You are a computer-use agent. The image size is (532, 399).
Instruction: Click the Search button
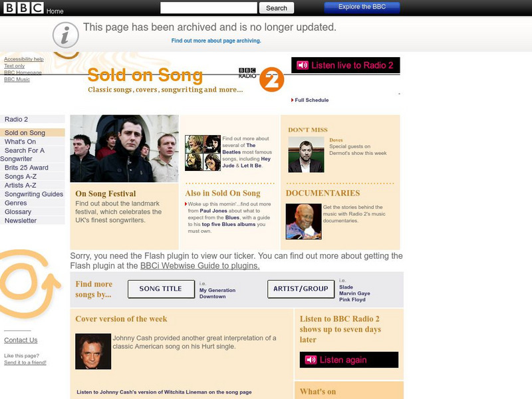[x=277, y=8]
